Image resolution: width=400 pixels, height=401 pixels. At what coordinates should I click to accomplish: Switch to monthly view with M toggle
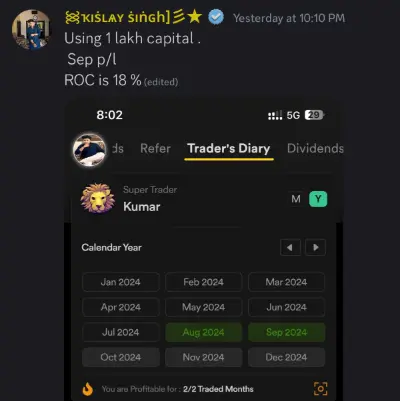pos(296,199)
